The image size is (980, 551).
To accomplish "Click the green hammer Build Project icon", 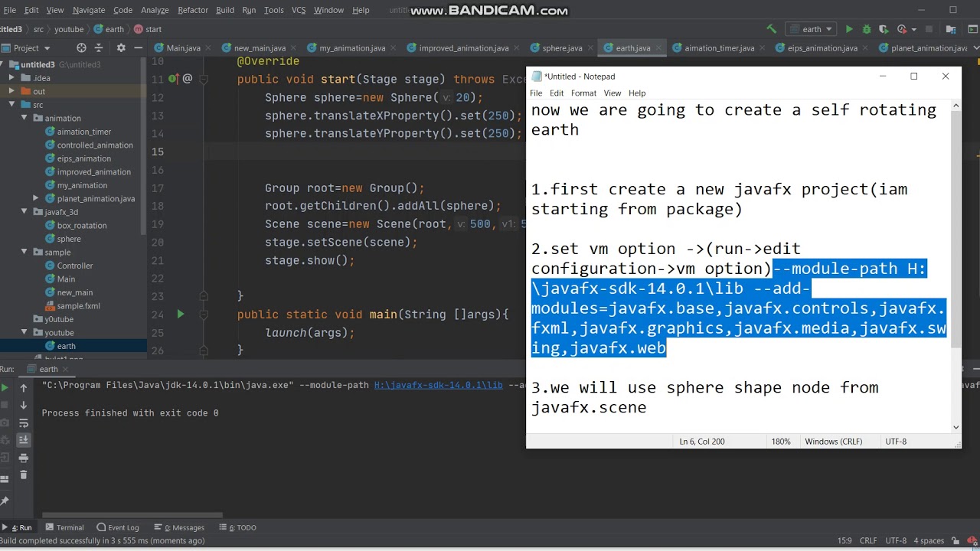I will click(x=771, y=29).
